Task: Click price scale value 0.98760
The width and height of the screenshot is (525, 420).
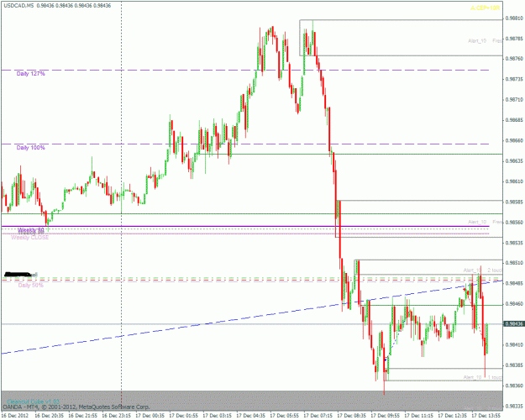Action: click(x=514, y=59)
